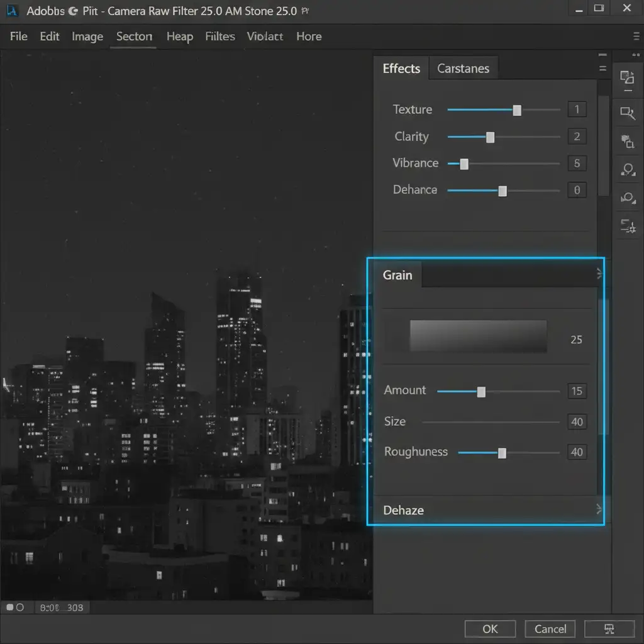
Task: Click the Cancel button
Action: click(550, 629)
